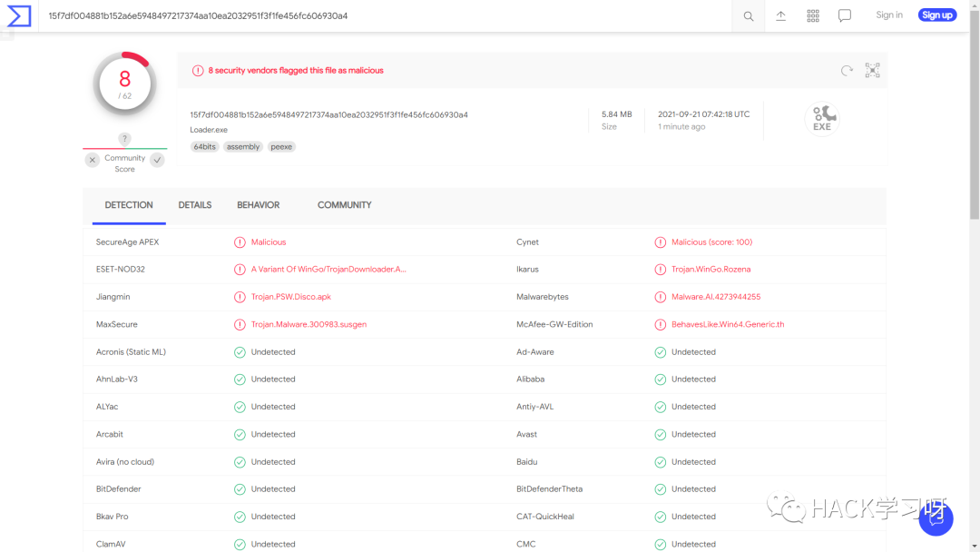Click the ESET-NOD32 TrojanDownloader detection result
The width and height of the screenshot is (980, 552).
pos(328,270)
